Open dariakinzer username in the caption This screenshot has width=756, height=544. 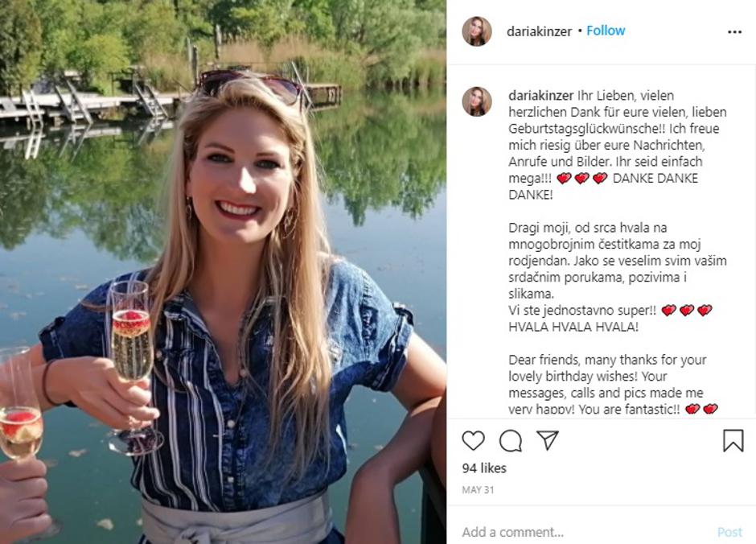540,96
